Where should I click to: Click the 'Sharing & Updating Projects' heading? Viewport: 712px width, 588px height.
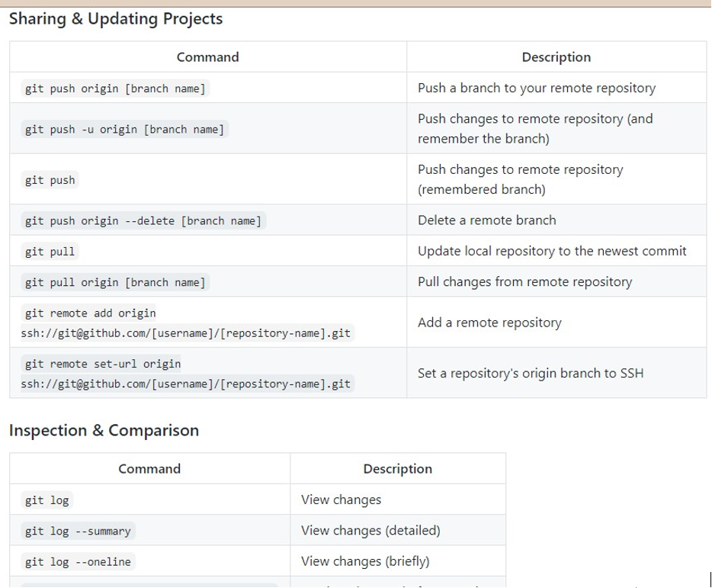116,19
